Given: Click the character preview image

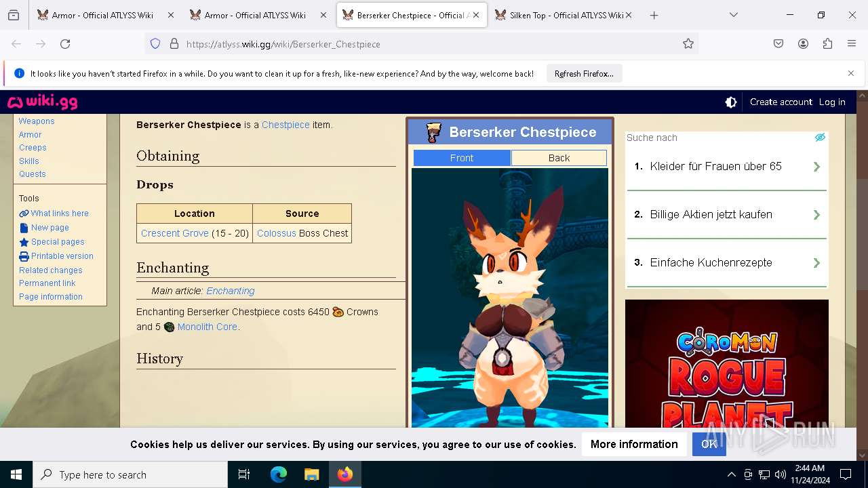Looking at the screenshot, I should pyautogui.click(x=510, y=298).
